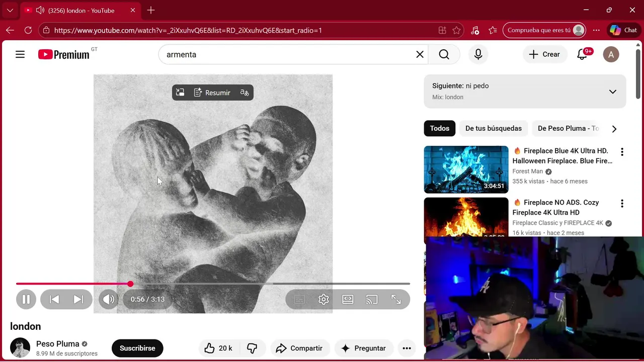Reload the page
This screenshot has height=362, width=644.
point(28,30)
